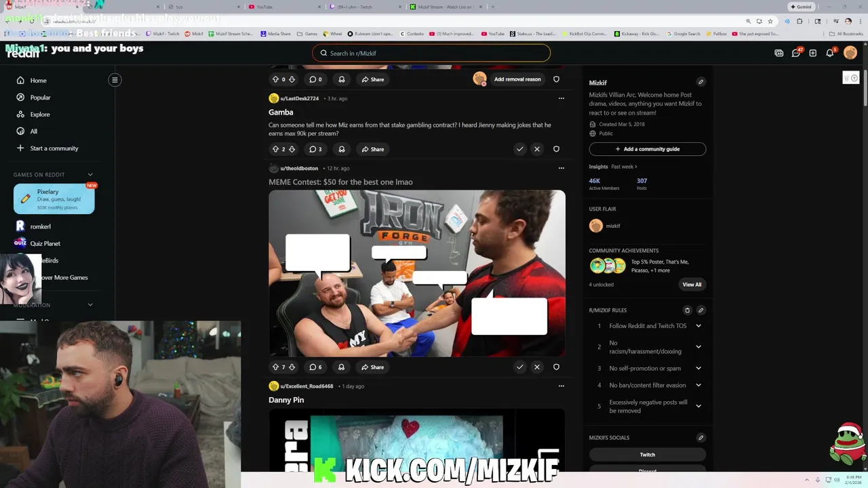Open mod shield on the Gamba post

[556, 149]
